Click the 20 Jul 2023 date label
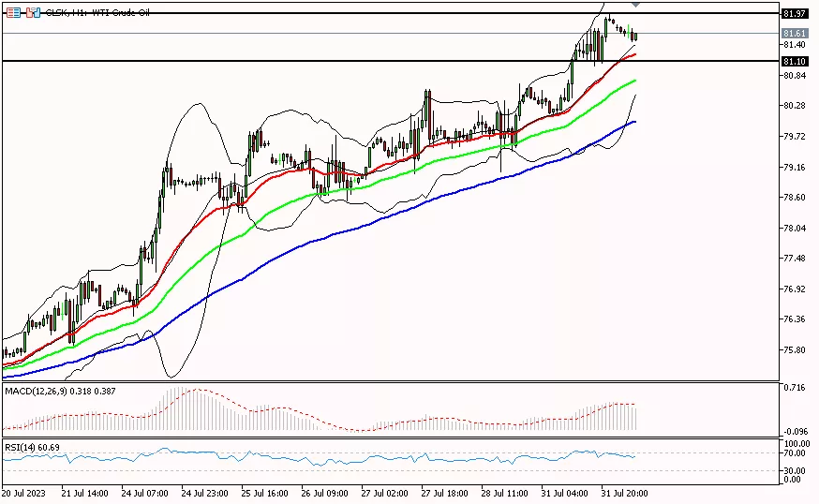The image size is (819, 504). (x=24, y=494)
